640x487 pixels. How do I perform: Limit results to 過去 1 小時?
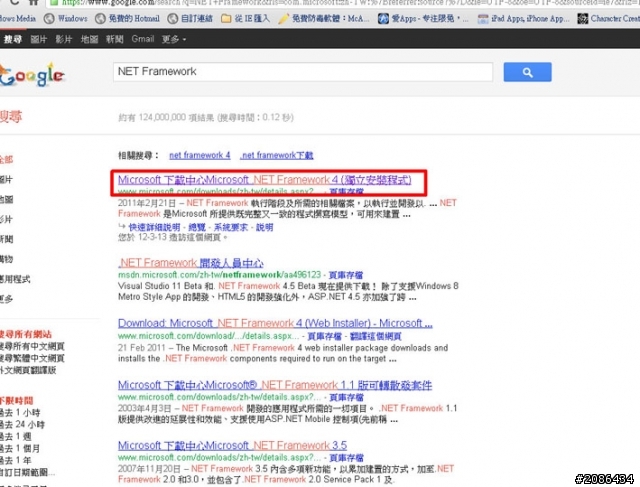point(20,413)
